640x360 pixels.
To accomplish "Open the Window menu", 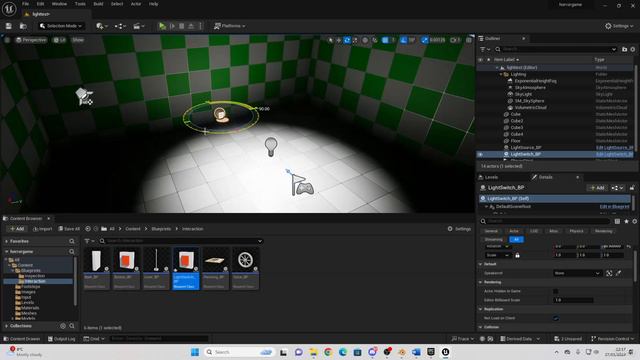I will coord(60,4).
